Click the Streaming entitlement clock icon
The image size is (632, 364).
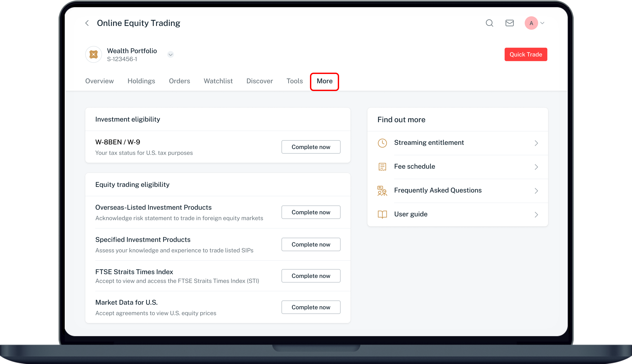click(382, 143)
